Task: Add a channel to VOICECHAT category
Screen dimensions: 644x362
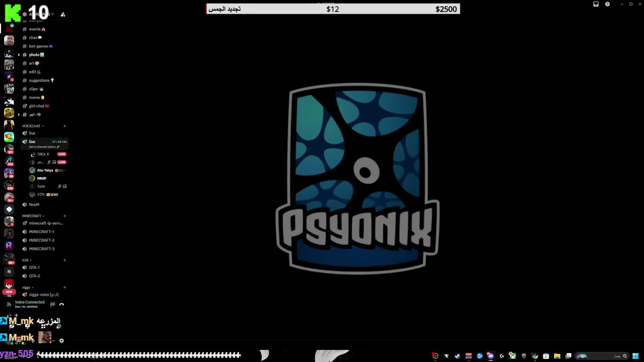Action: coord(64,126)
